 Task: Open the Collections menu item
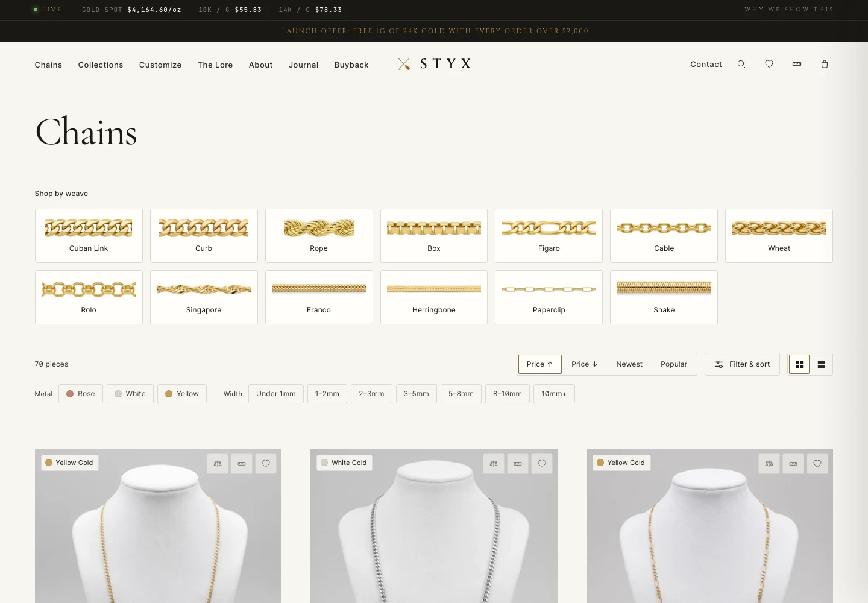click(101, 65)
